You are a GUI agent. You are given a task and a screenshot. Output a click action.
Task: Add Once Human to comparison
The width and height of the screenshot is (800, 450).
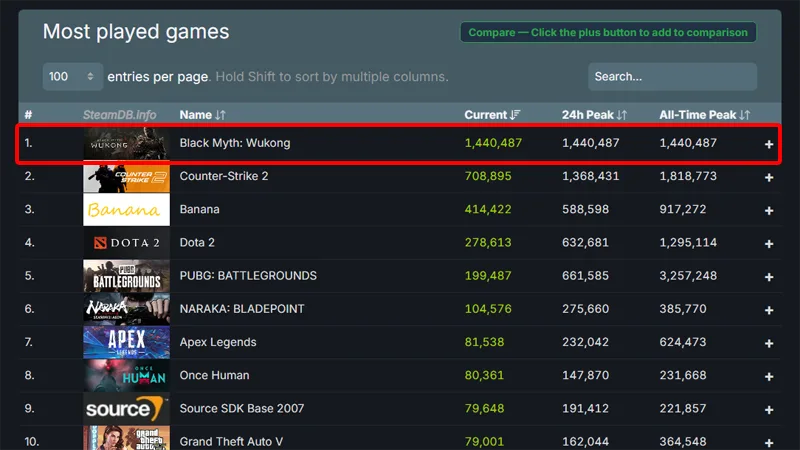[x=769, y=377]
